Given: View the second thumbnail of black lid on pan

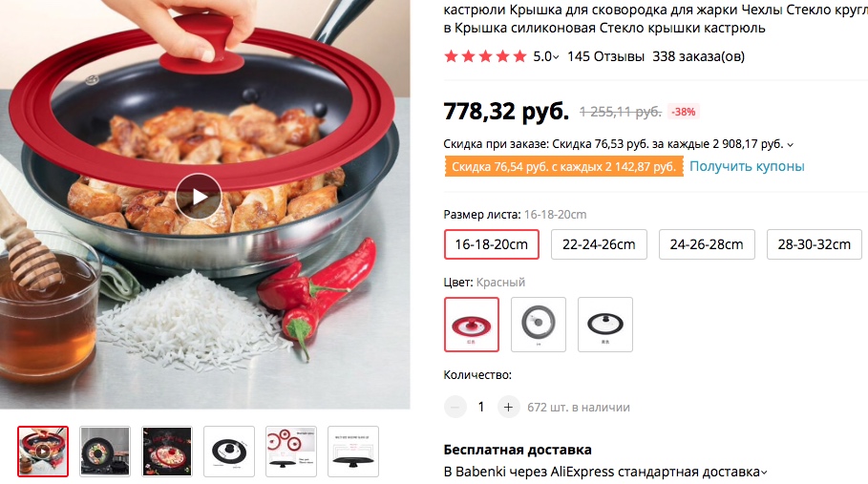Looking at the screenshot, I should pyautogui.click(x=105, y=452).
